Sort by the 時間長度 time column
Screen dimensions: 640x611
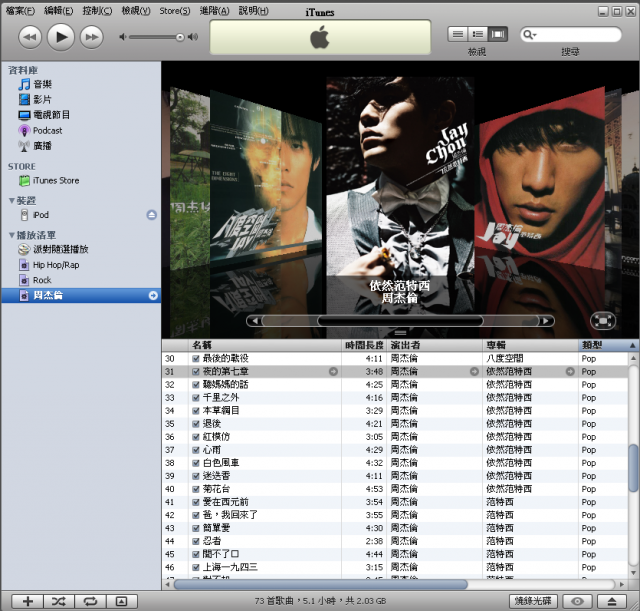pyautogui.click(x=364, y=345)
